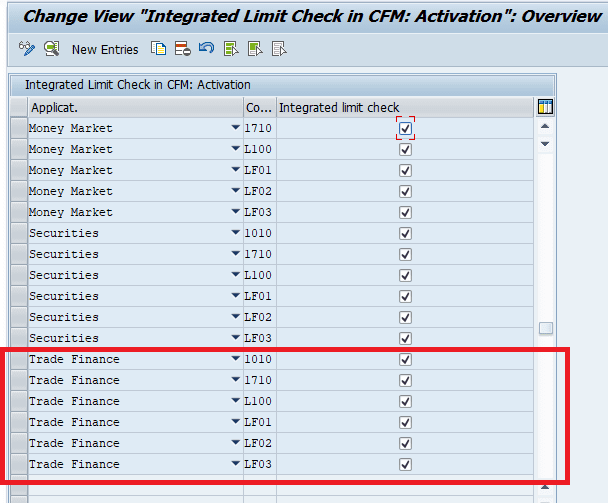
Task: Click the Delete row icon
Action: pyautogui.click(x=182, y=49)
